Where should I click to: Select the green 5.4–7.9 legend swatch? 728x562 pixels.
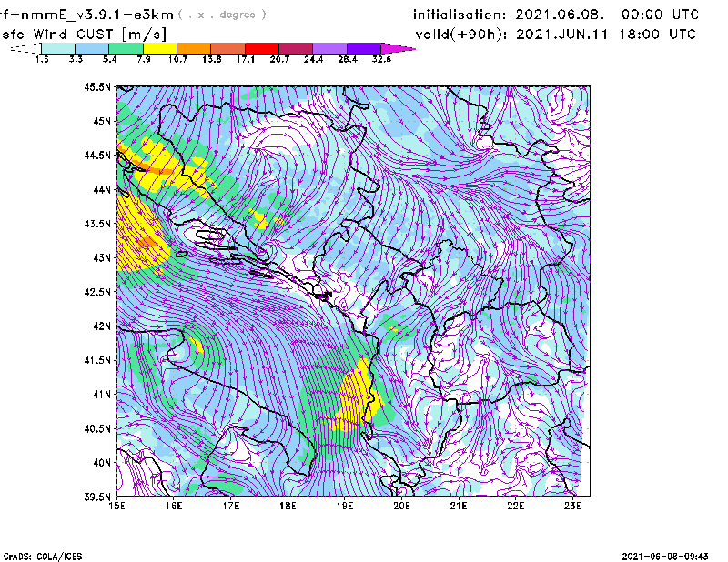click(x=126, y=48)
